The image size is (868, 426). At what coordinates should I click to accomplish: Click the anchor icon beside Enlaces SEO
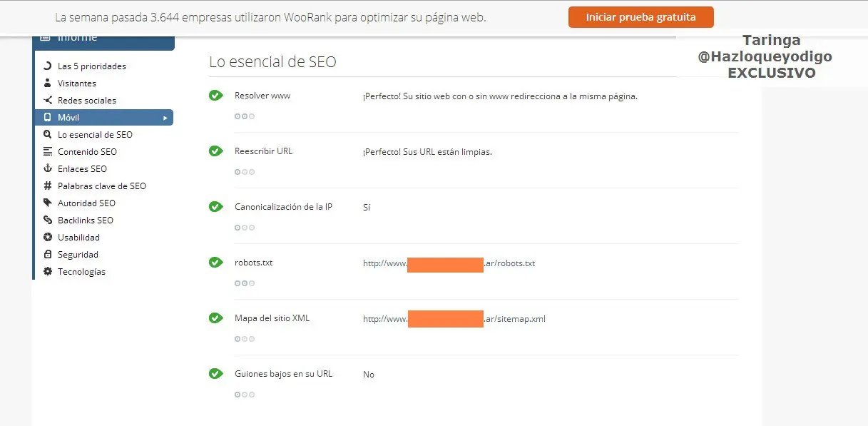[x=48, y=169]
